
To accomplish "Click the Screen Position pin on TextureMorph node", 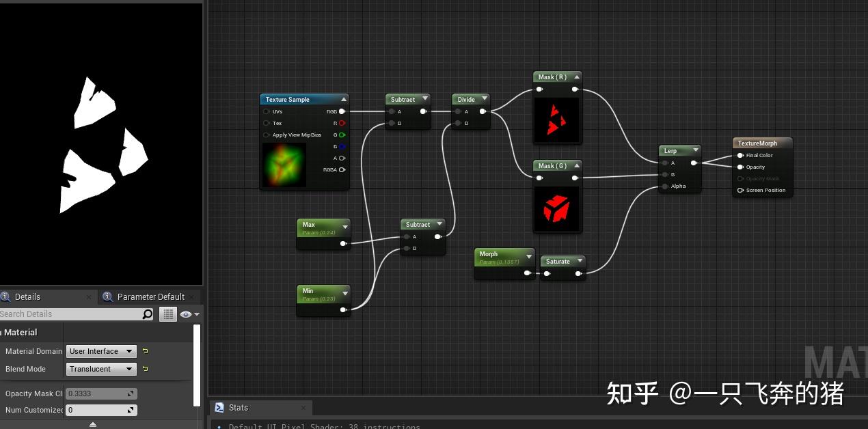I will [740, 190].
